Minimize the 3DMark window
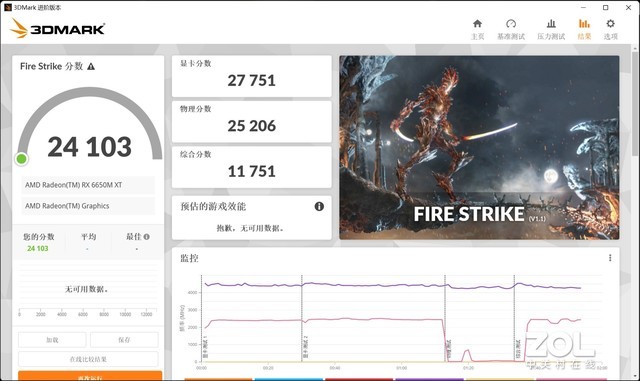This screenshot has width=640, height=381. pyautogui.click(x=583, y=7)
